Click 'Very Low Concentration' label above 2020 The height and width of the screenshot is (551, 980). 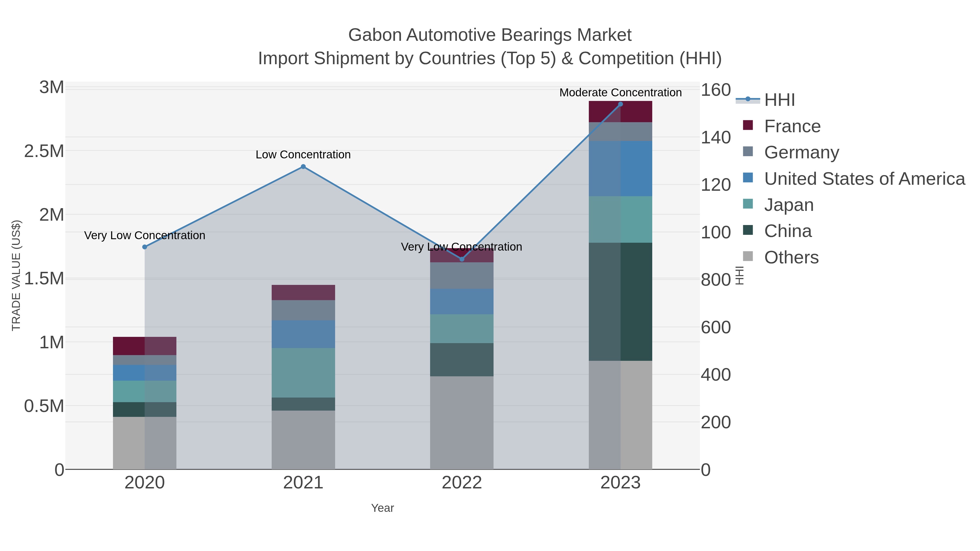145,235
